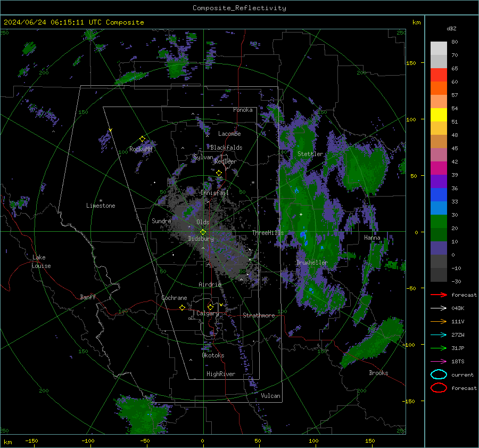This screenshot has width=479, height=448.
Task: Click the Composite_Reflectivity title text
Action: 240,8
